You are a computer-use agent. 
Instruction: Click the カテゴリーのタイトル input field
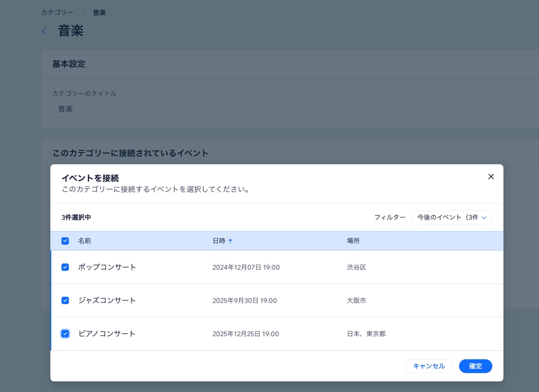[x=188, y=108]
